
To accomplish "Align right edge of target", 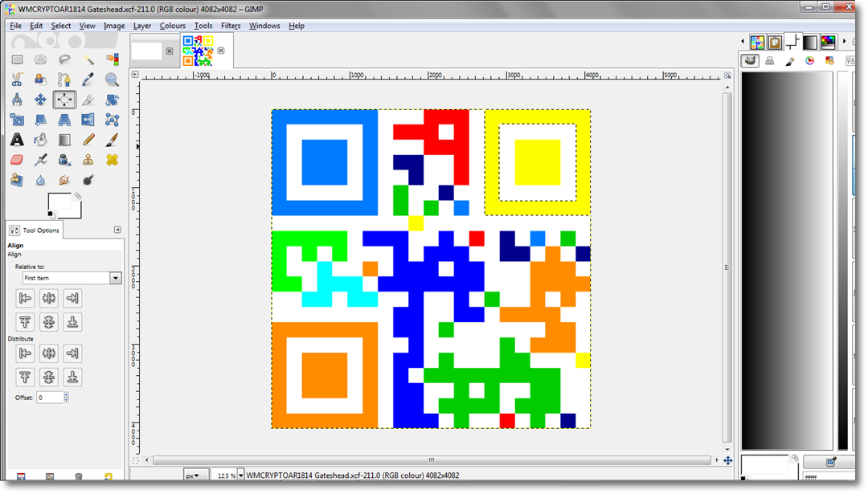I will (72, 298).
